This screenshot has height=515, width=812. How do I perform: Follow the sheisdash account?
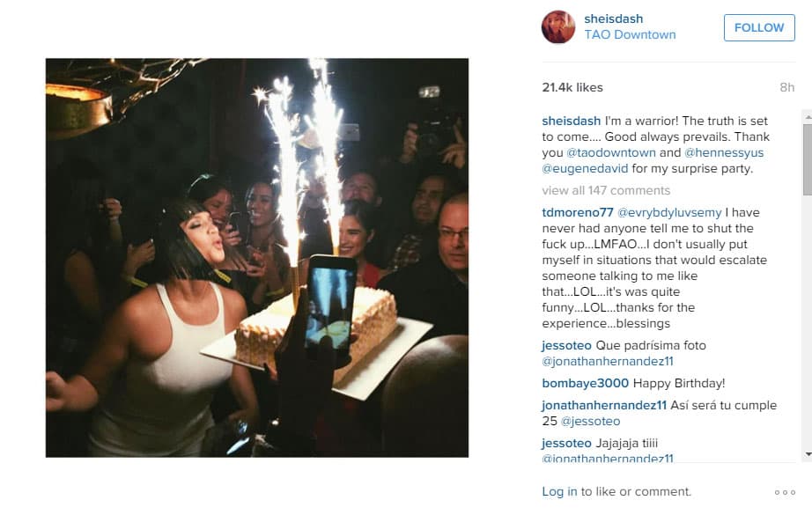pos(759,27)
